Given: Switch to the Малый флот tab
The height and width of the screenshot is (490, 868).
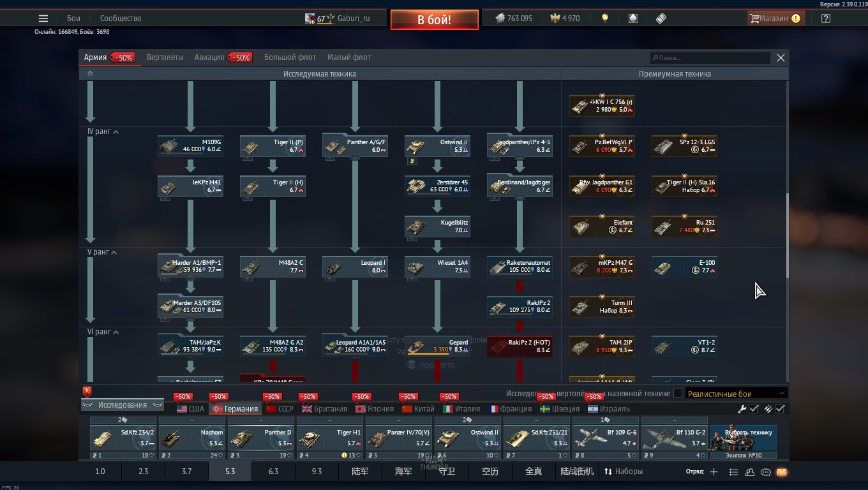Looking at the screenshot, I should pyautogui.click(x=349, y=57).
